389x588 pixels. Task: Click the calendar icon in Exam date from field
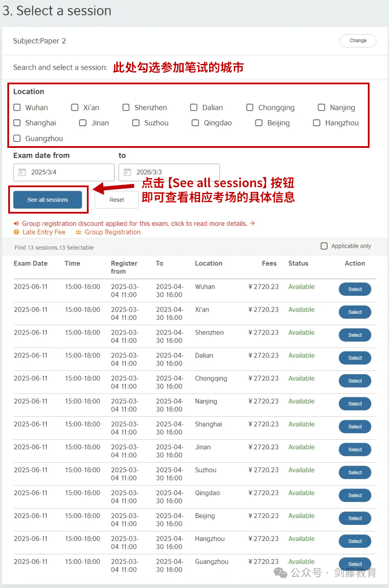[x=22, y=172]
